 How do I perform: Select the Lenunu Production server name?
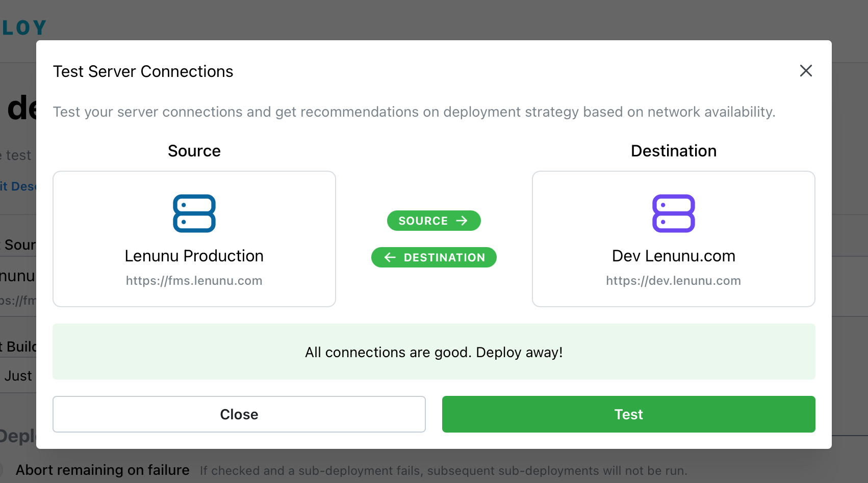click(x=194, y=256)
